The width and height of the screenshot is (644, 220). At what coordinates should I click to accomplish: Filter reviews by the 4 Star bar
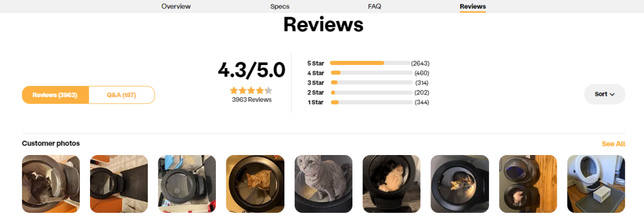coord(369,73)
